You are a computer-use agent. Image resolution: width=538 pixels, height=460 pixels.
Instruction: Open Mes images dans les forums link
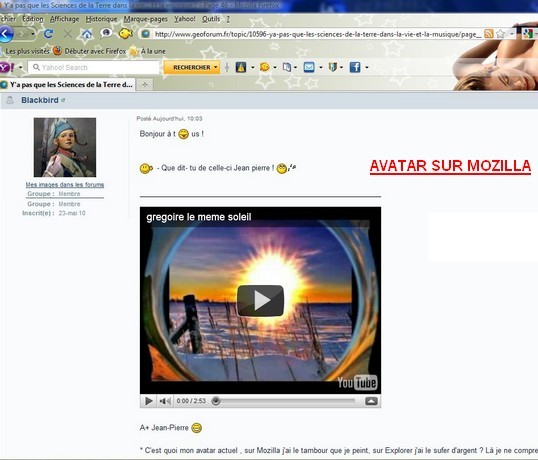(x=65, y=185)
